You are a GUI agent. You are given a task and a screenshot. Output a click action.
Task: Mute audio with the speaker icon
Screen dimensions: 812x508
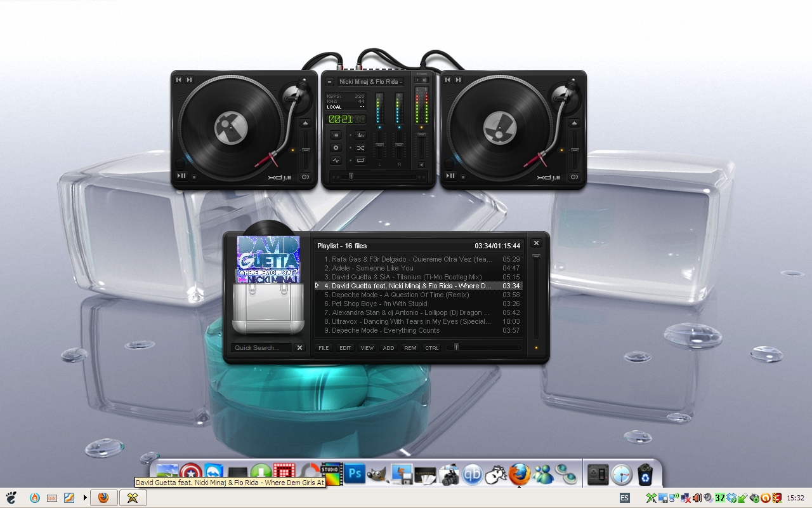[421, 165]
